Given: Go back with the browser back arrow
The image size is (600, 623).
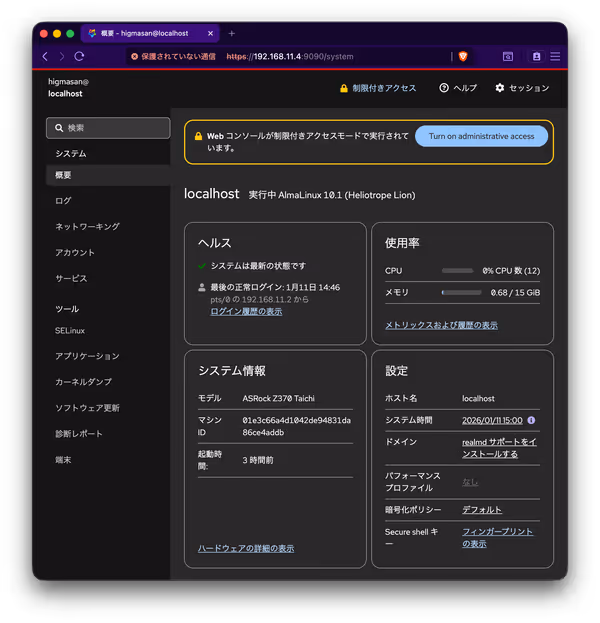Looking at the screenshot, I should point(45,56).
